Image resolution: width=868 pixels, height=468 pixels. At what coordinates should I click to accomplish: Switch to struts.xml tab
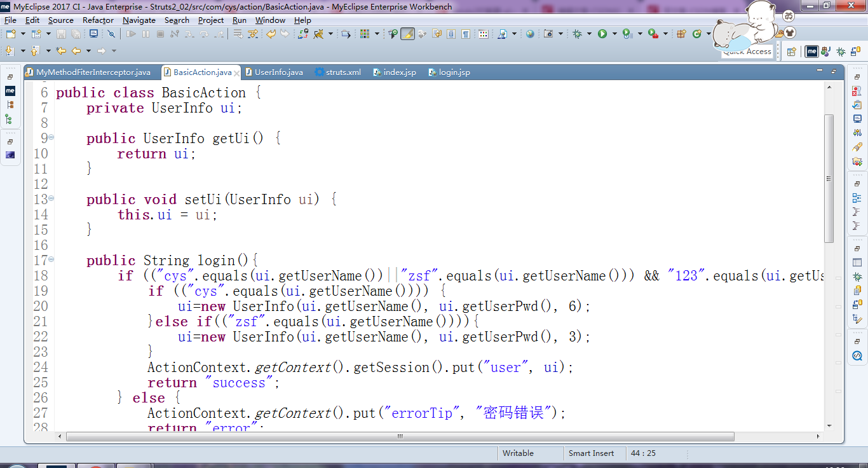(x=337, y=72)
